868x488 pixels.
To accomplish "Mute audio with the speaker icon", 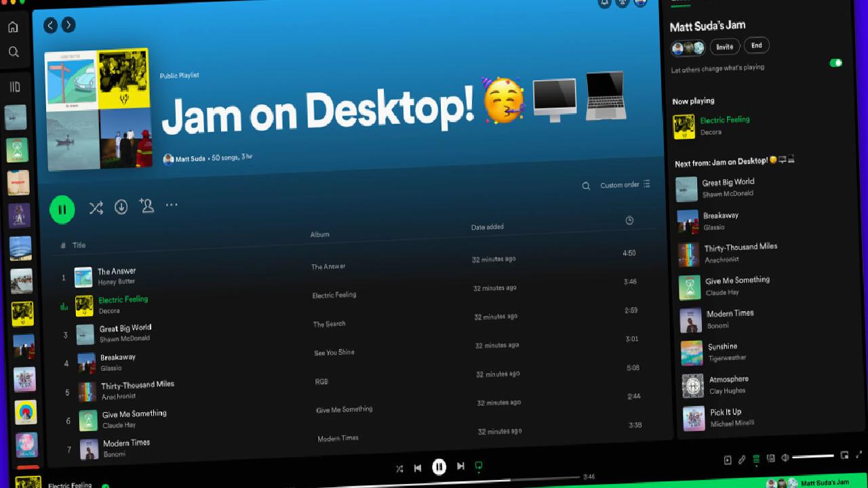I will (785, 457).
